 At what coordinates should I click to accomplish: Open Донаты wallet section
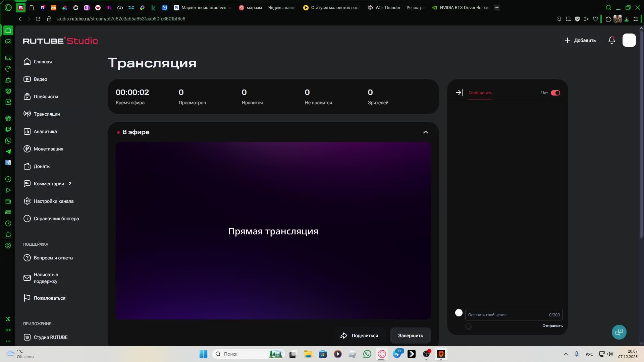pyautogui.click(x=42, y=166)
